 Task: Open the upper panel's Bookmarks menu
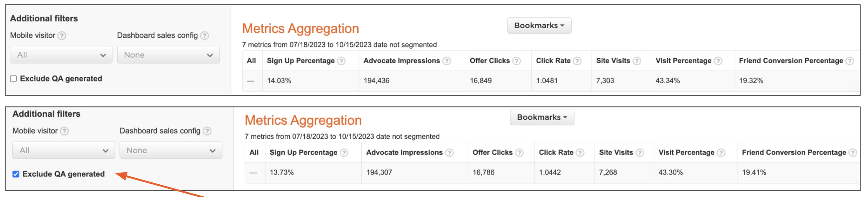539,26
